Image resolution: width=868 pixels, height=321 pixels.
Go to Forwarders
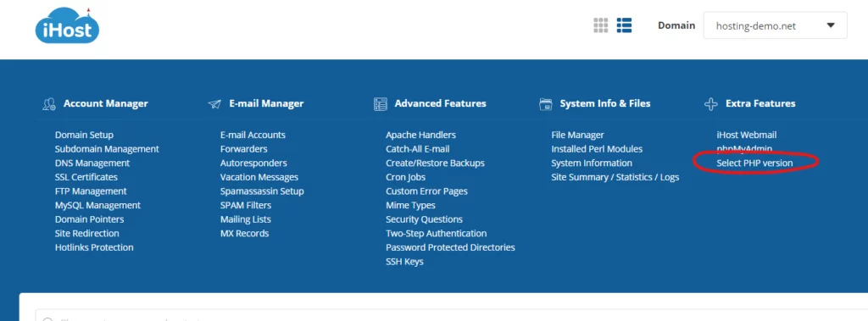point(243,149)
